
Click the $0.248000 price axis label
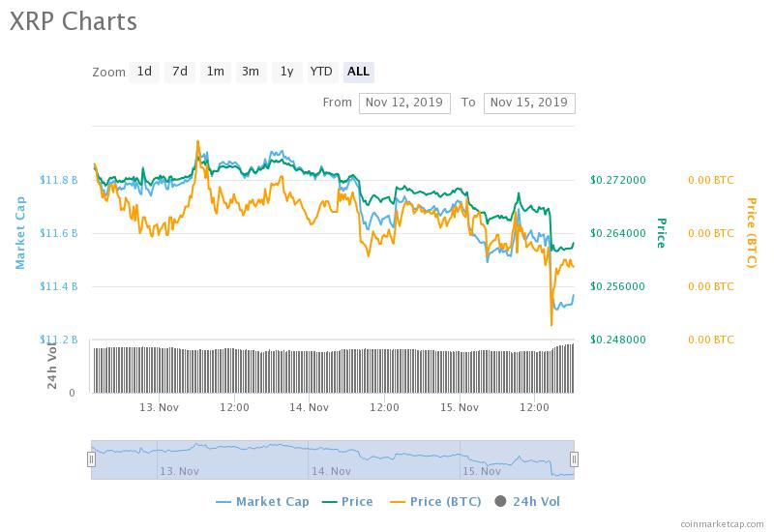click(618, 340)
